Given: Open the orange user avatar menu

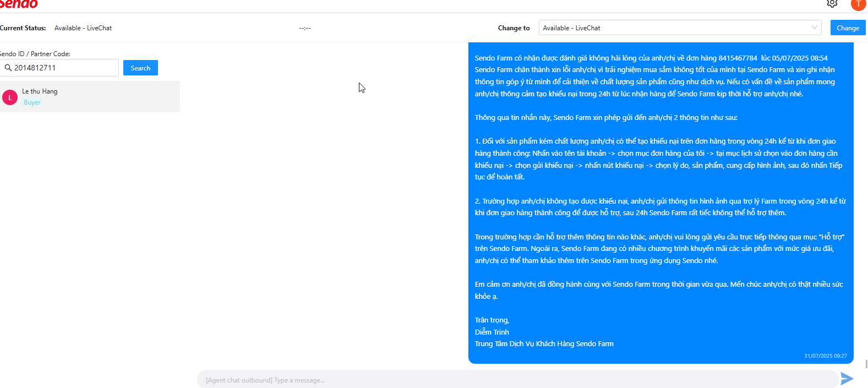Looking at the screenshot, I should 859,4.
